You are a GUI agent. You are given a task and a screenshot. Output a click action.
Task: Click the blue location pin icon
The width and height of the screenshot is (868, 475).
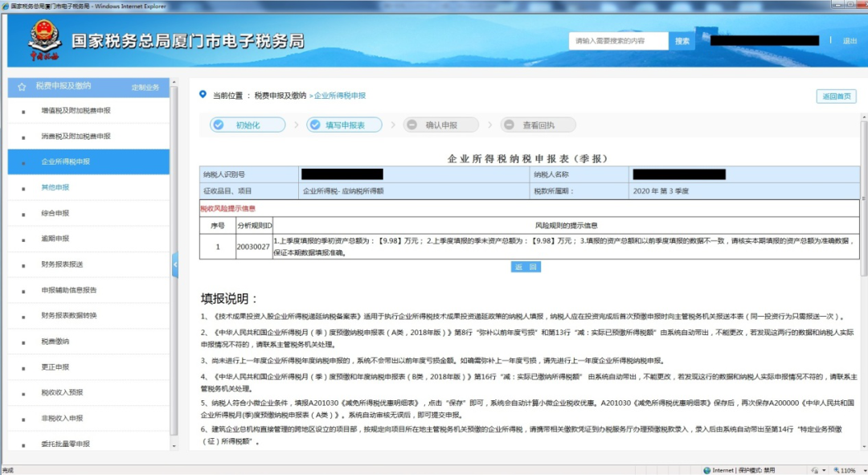tap(203, 95)
